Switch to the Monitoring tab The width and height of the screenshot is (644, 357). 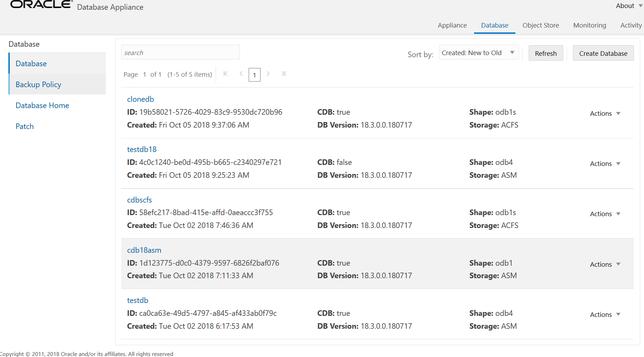coord(589,25)
